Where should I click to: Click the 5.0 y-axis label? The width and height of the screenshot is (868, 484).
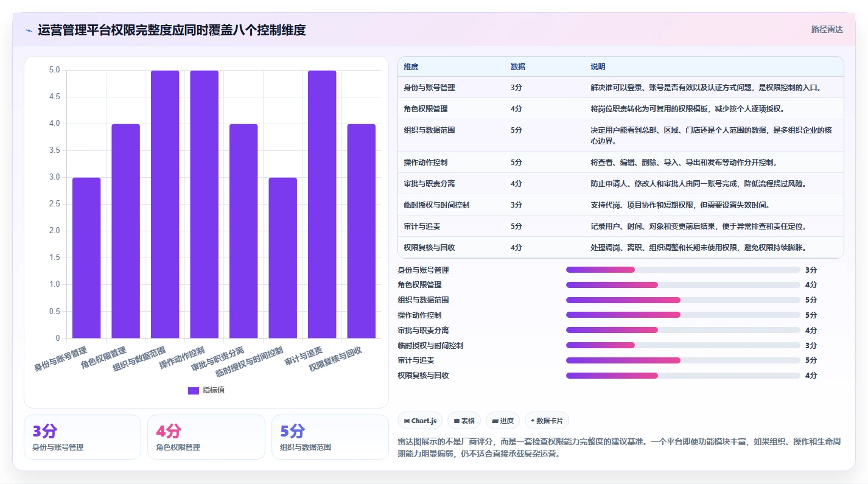click(x=54, y=70)
